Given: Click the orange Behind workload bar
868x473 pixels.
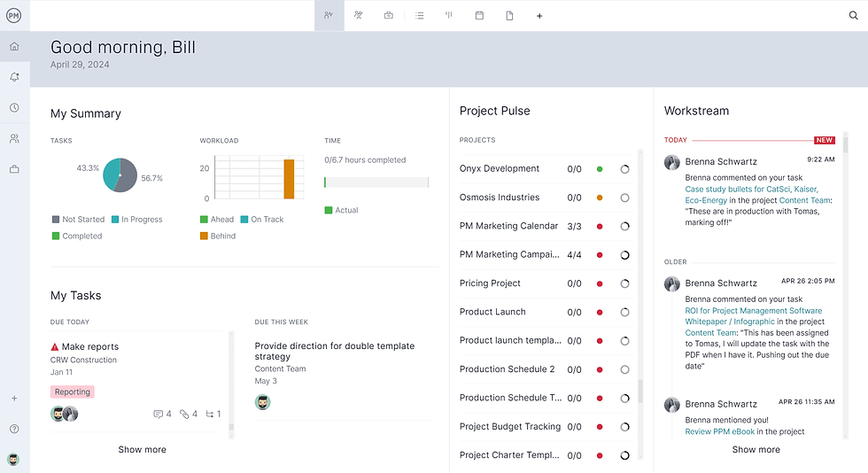Looking at the screenshot, I should [x=289, y=179].
